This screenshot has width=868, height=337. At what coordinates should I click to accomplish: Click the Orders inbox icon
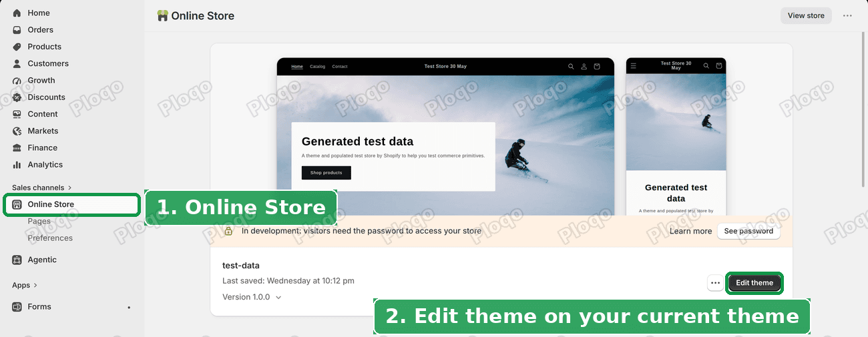pos(17,29)
